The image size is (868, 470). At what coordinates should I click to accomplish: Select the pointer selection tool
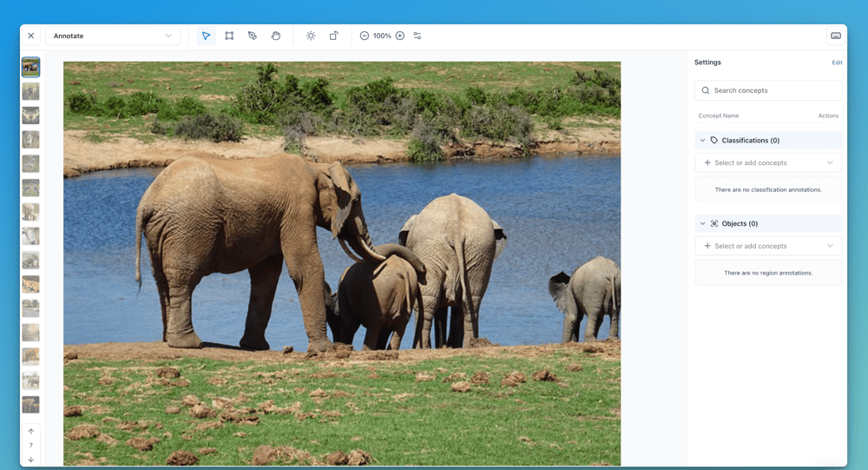click(206, 36)
